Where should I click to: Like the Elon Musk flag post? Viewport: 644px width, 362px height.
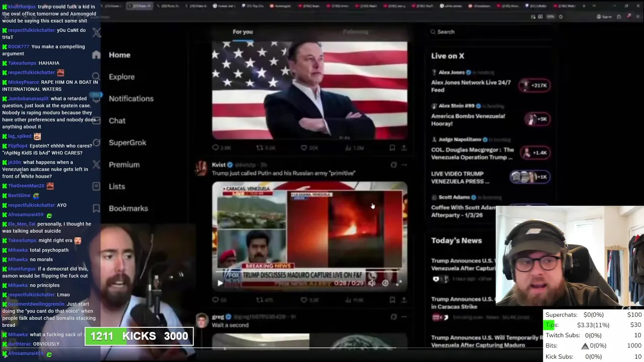pos(309,148)
